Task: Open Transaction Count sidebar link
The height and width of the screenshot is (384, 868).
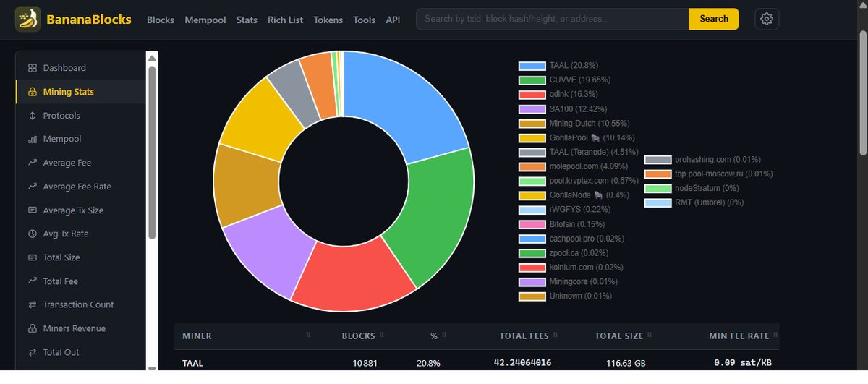Action: 78,304
